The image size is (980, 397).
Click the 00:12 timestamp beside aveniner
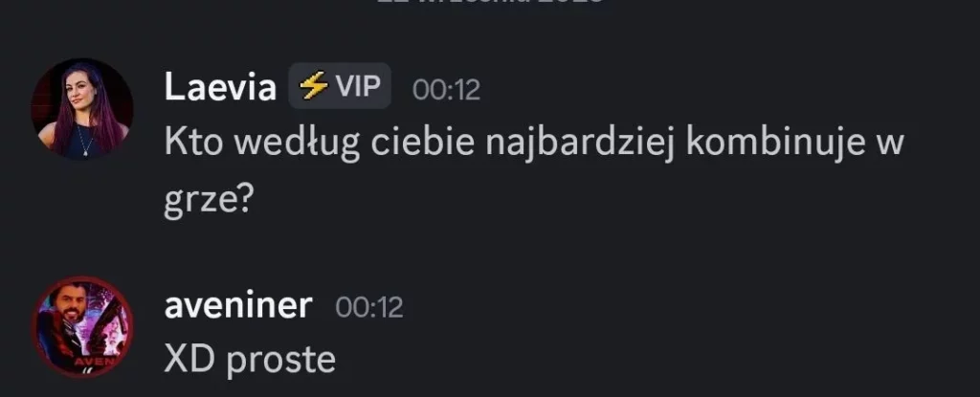tap(369, 308)
